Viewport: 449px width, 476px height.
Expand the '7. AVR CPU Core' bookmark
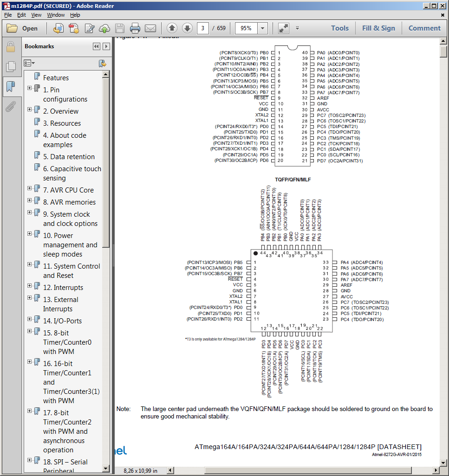click(x=29, y=188)
